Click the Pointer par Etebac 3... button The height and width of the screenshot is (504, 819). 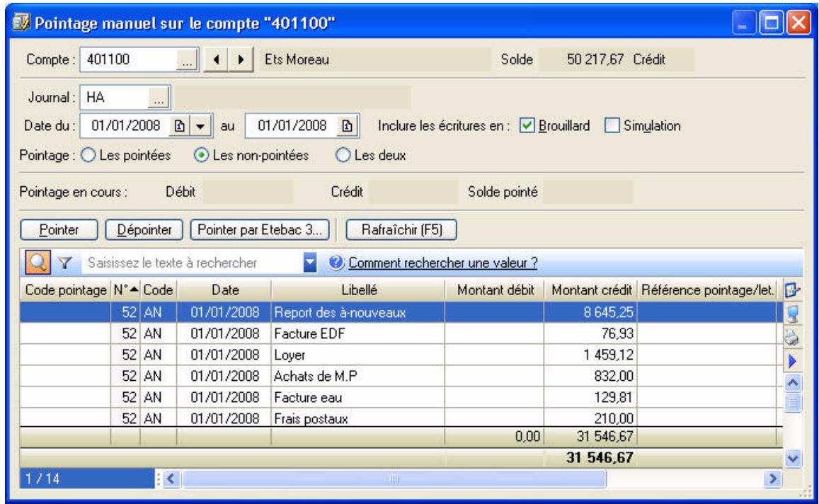pyautogui.click(x=260, y=230)
